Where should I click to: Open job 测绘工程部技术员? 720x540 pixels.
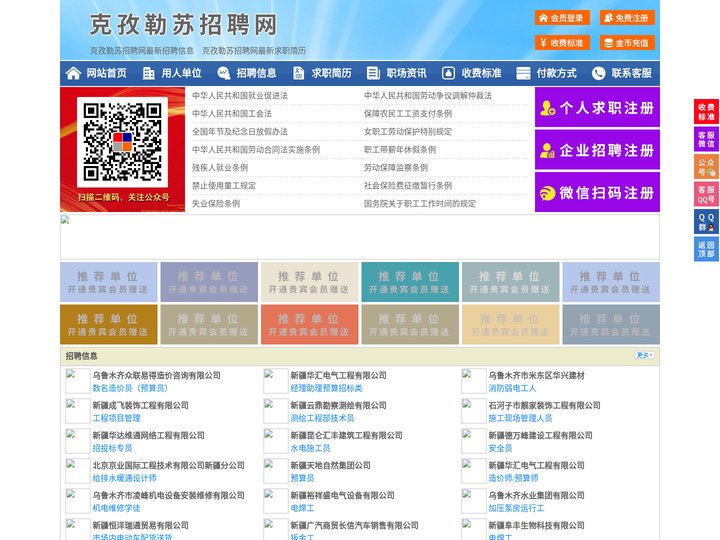(x=322, y=418)
